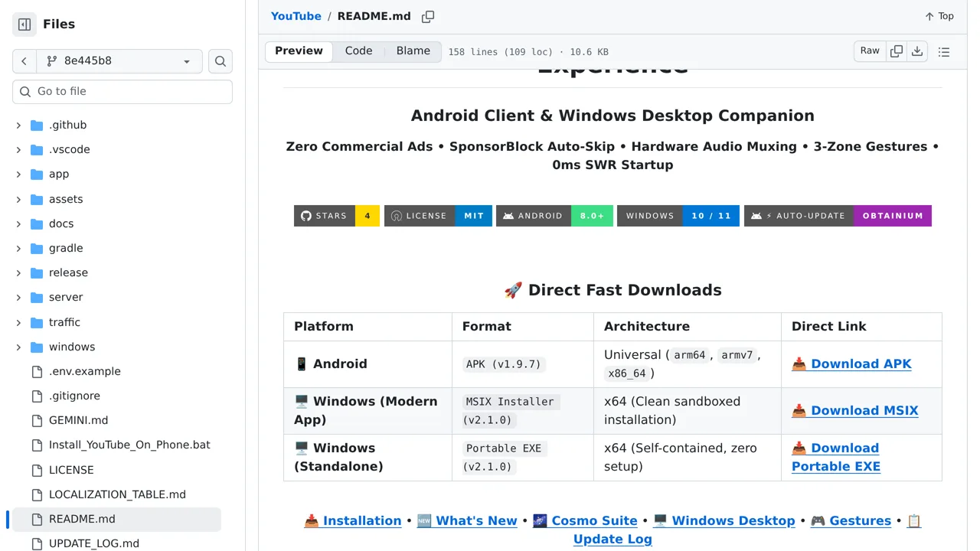Click the 'Portable EXE' format text

[504, 448]
